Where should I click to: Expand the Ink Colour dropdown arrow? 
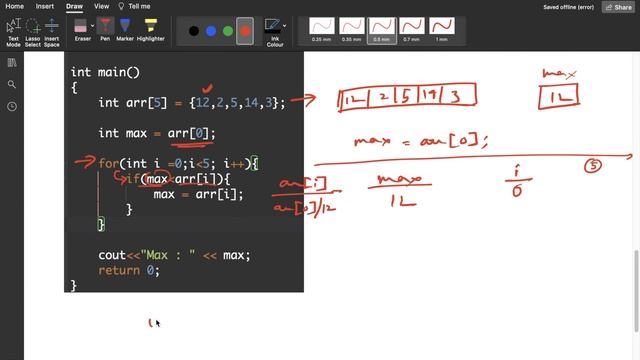[x=284, y=26]
